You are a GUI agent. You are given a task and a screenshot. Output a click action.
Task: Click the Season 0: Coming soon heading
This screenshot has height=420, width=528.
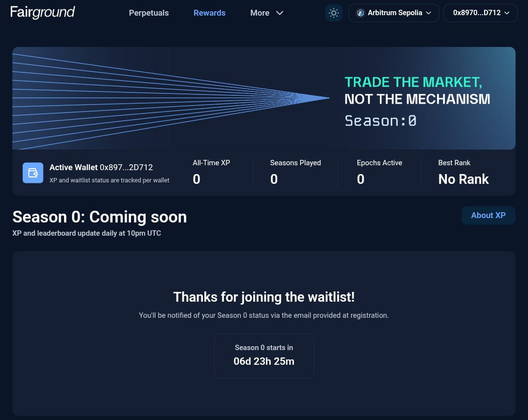click(x=100, y=217)
